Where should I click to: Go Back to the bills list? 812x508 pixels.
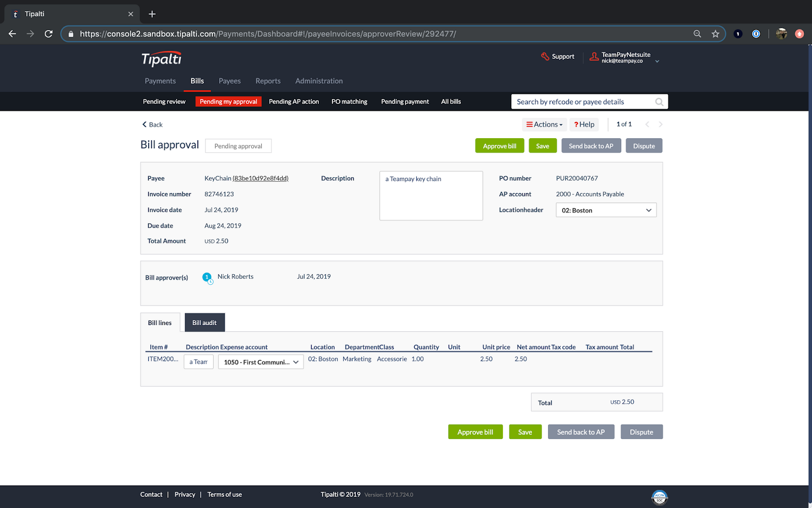coord(152,124)
